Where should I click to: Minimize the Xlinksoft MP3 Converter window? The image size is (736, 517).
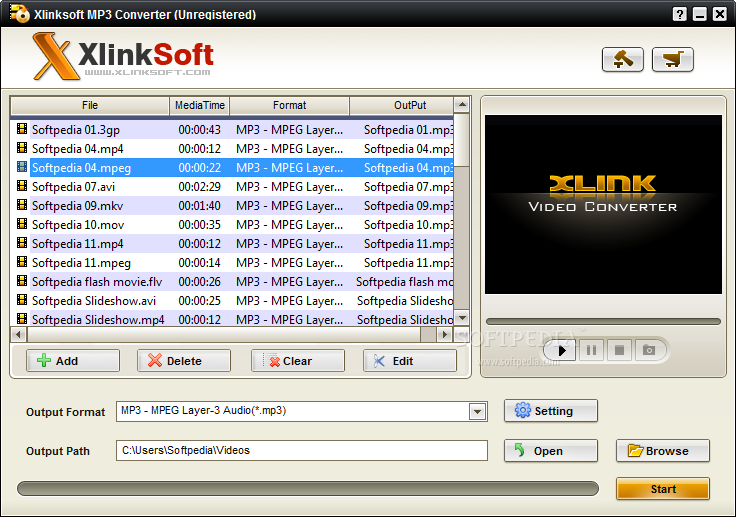(699, 14)
